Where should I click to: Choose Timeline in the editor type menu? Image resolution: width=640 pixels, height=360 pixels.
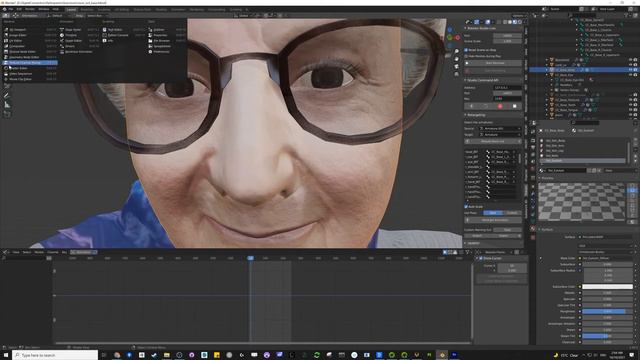(x=79, y=35)
